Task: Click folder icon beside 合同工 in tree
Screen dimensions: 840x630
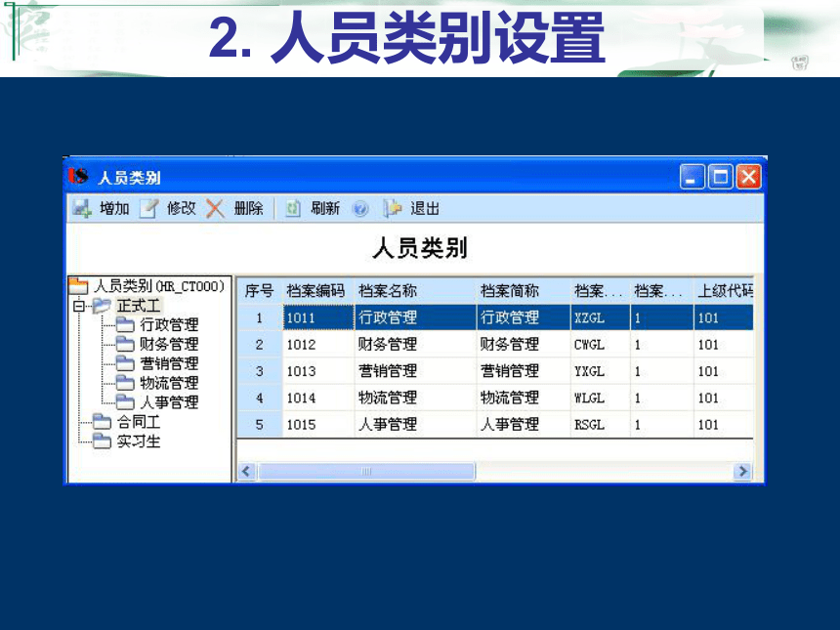Action: coord(102,422)
